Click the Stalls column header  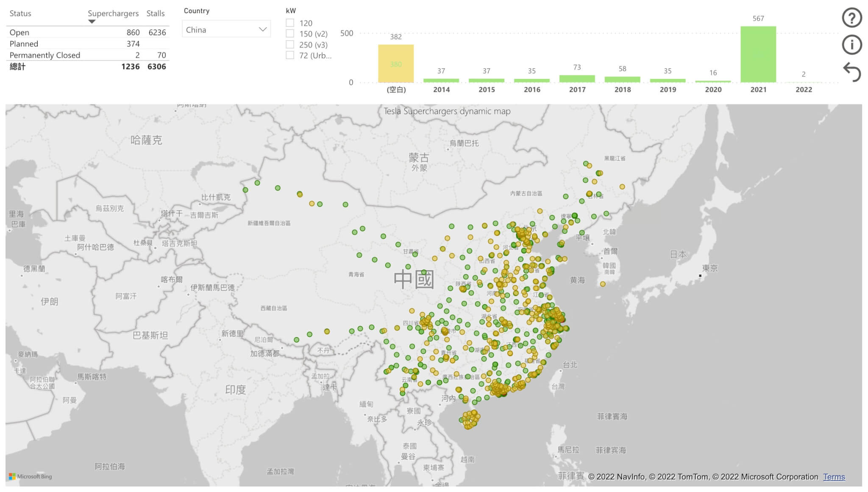click(x=156, y=13)
